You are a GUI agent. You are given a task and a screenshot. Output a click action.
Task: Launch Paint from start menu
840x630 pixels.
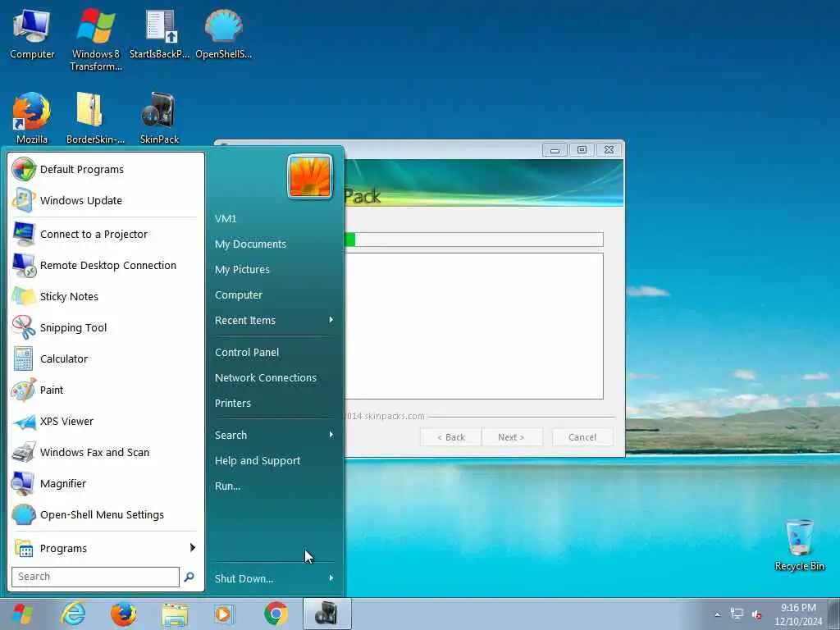click(x=106, y=390)
